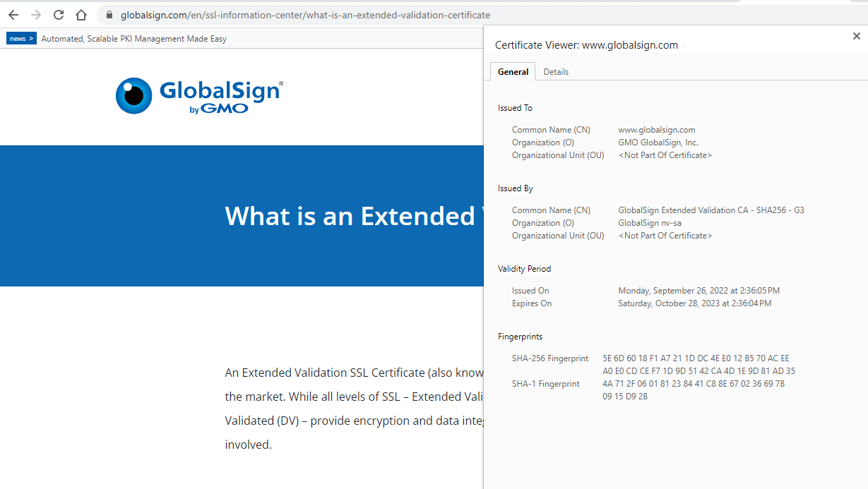Screen dimensions: 868x489
Task: Select the first line of SHA-256 fingerprint
Action: coord(696,358)
